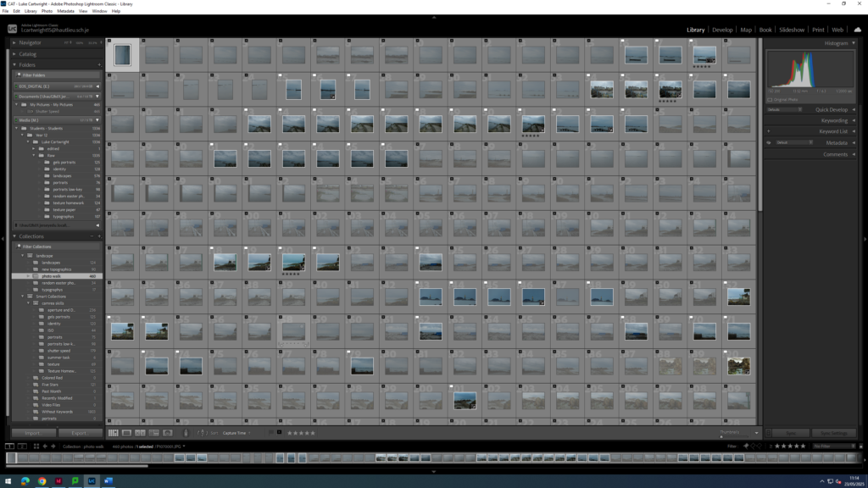
Task: Open Microsoft Word from the taskbar
Action: point(108,481)
